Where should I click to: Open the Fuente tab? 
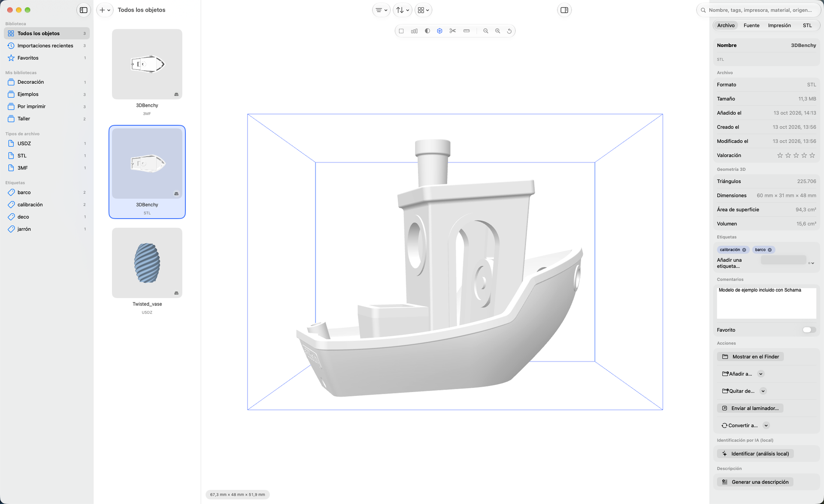[751, 25]
